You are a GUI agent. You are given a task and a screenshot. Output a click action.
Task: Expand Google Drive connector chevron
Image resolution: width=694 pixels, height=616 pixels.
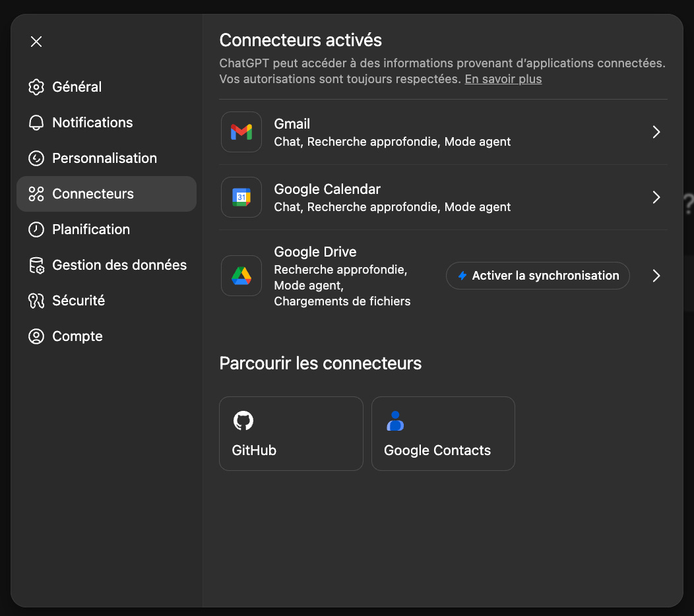click(x=656, y=276)
